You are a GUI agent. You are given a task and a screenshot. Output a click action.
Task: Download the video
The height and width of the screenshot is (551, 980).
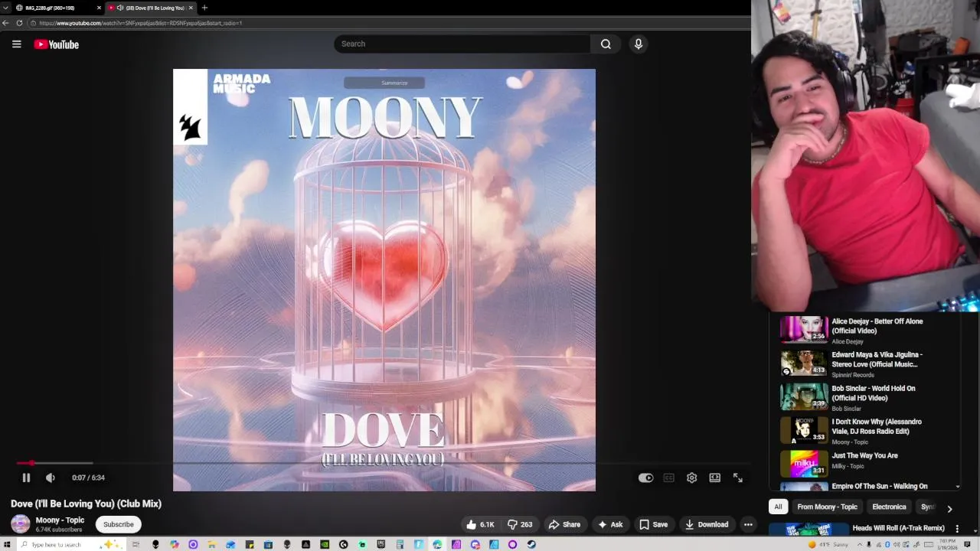coord(706,524)
